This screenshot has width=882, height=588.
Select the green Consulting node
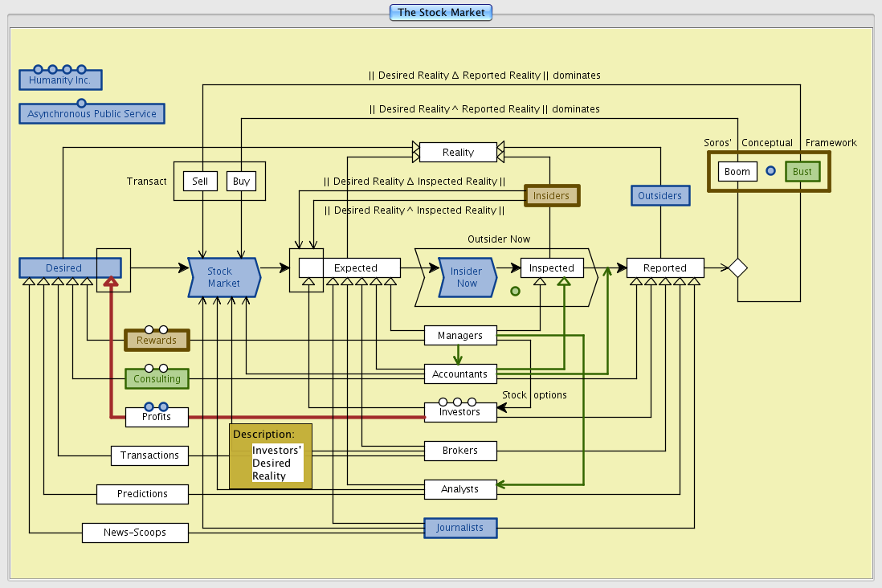click(157, 378)
